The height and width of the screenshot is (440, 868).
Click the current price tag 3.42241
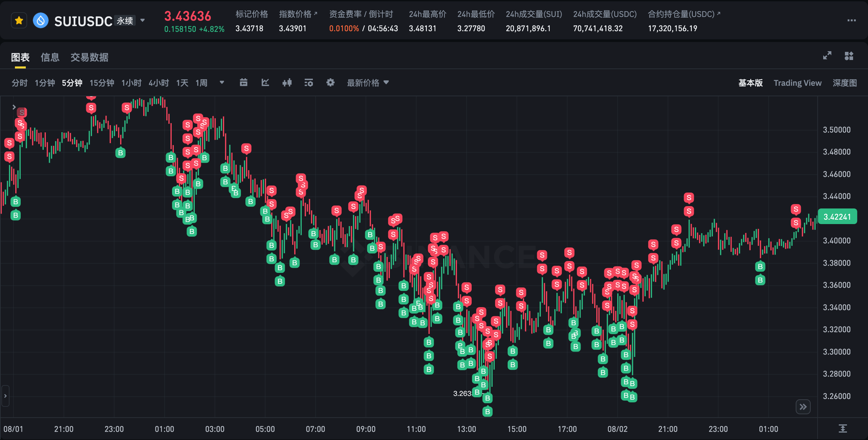tap(837, 217)
